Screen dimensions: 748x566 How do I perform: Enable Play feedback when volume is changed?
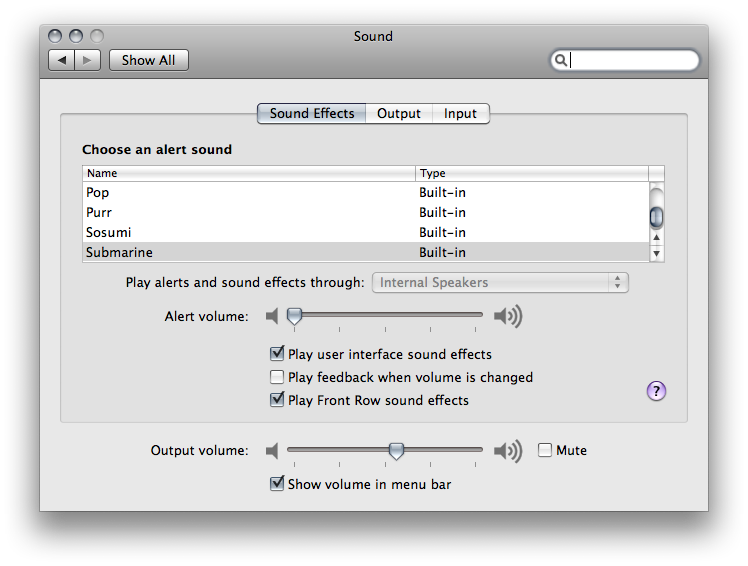277,377
